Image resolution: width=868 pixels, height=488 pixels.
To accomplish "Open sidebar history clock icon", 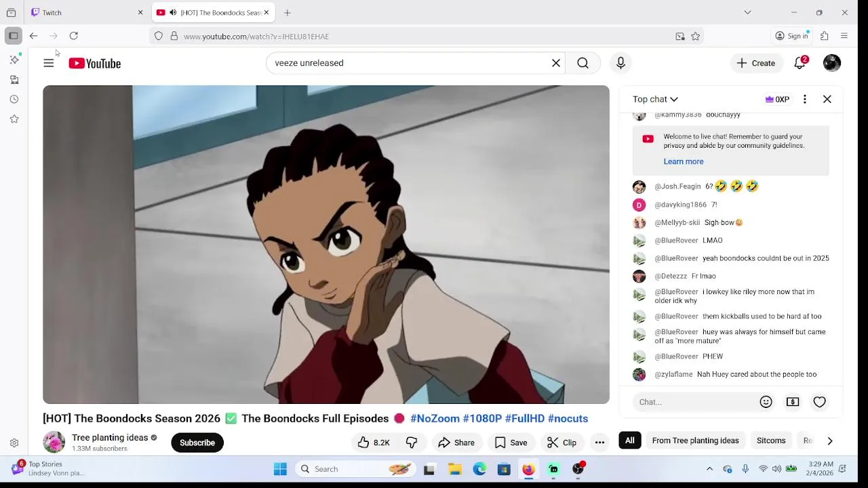I will tap(14, 100).
